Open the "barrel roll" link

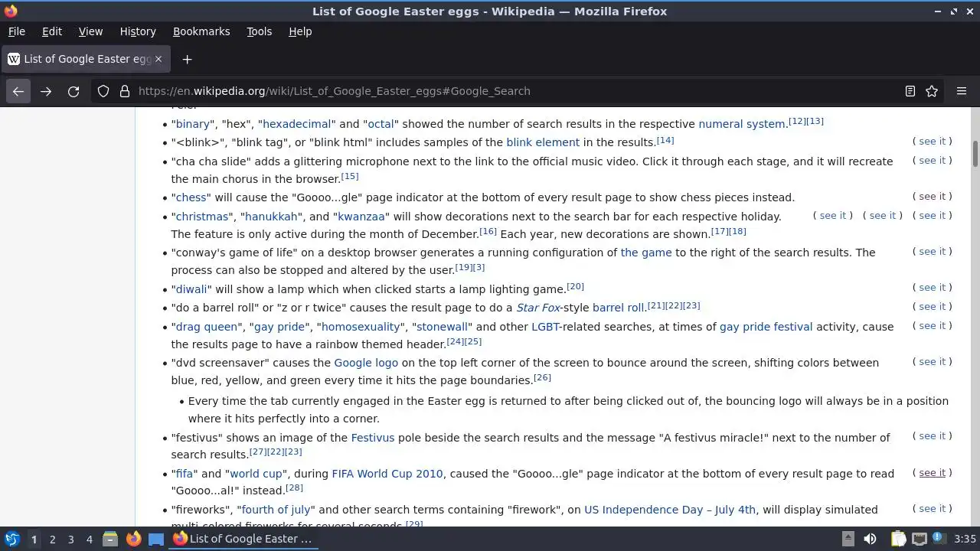(619, 308)
